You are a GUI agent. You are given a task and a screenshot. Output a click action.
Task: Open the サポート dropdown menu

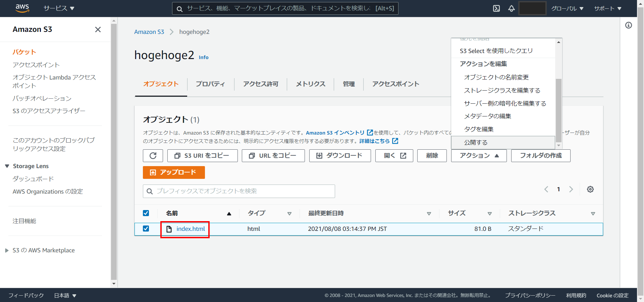608,8
